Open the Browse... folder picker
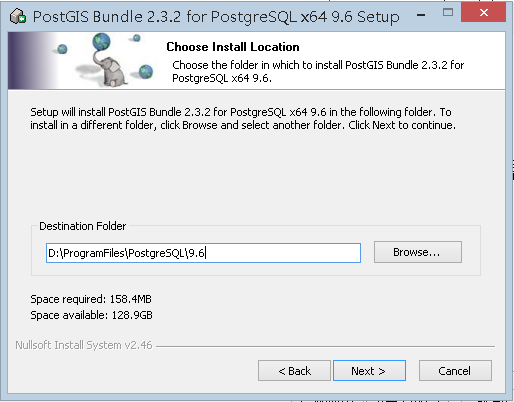 pos(418,252)
